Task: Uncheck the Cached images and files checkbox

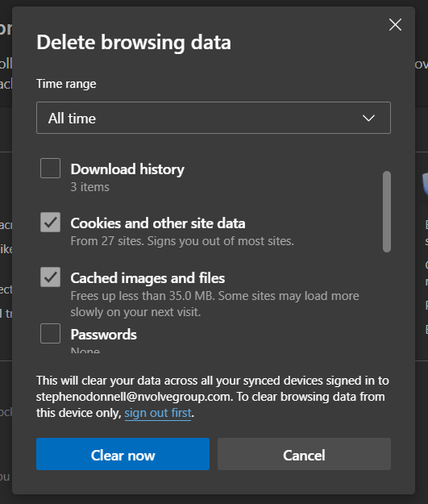Action: [x=51, y=277]
